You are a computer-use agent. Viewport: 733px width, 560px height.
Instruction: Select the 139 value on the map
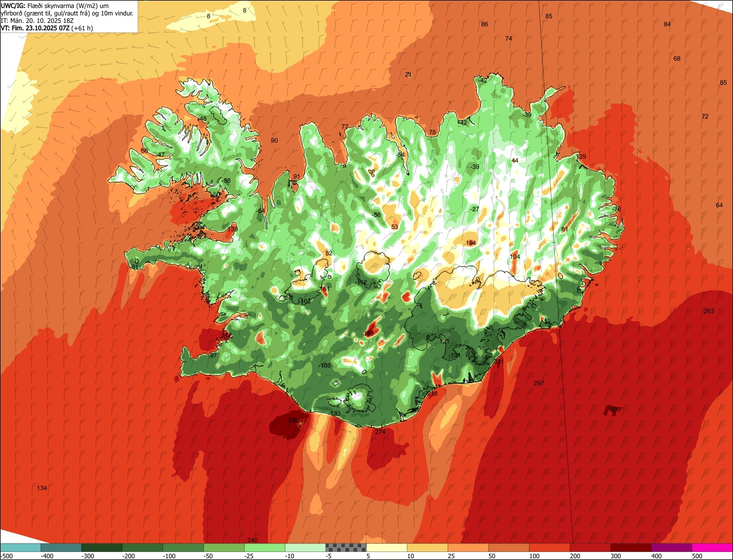232,229
